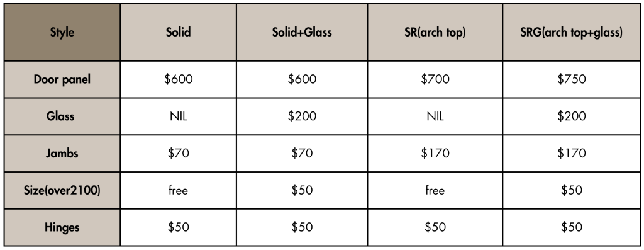Click the $700 SR door panel price
Screen dimensions: 644x250
tap(435, 79)
